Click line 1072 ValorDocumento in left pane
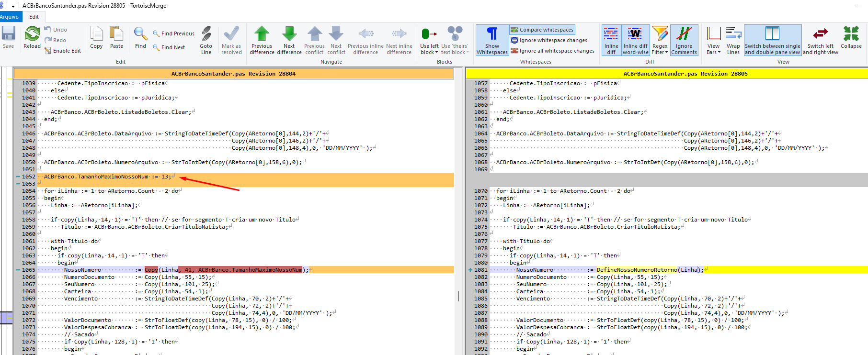The height and width of the screenshot is (355, 868). point(246,320)
